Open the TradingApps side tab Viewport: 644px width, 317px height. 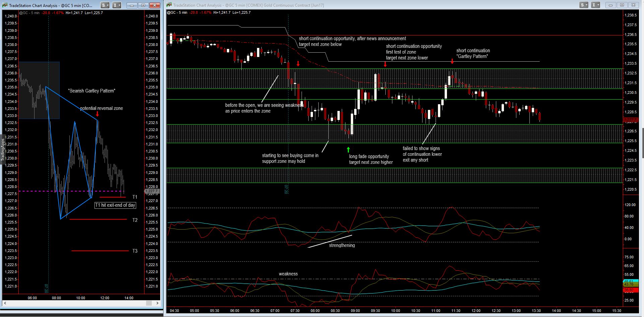[3, 150]
